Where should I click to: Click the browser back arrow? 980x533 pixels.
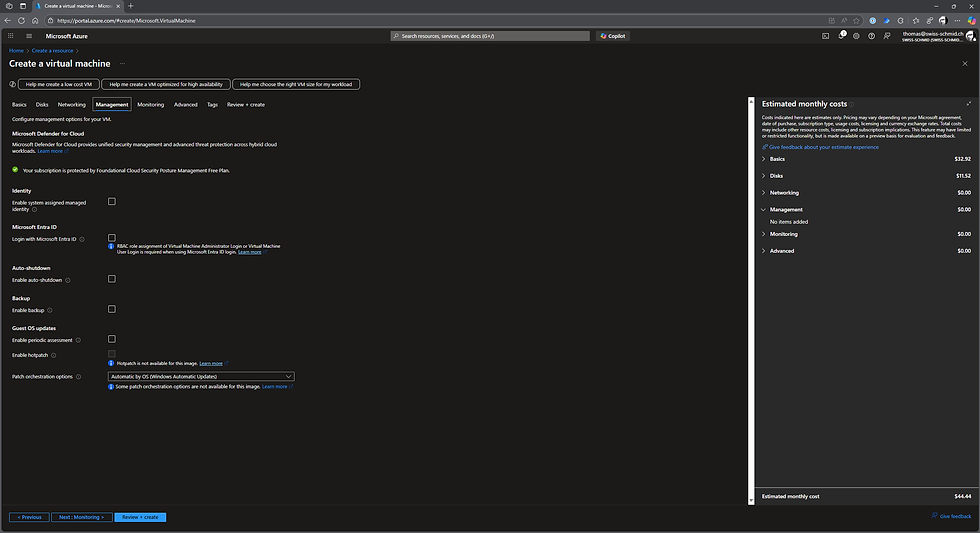click(8, 21)
